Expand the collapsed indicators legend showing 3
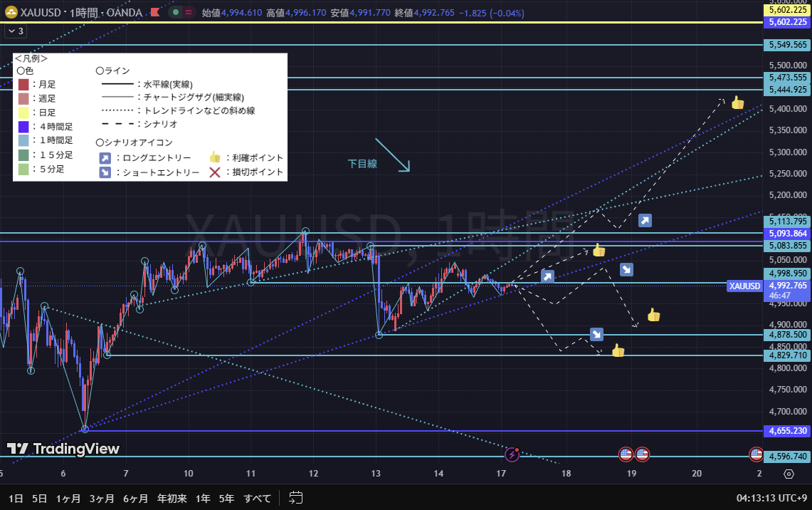This screenshot has width=812, height=510. [x=14, y=31]
